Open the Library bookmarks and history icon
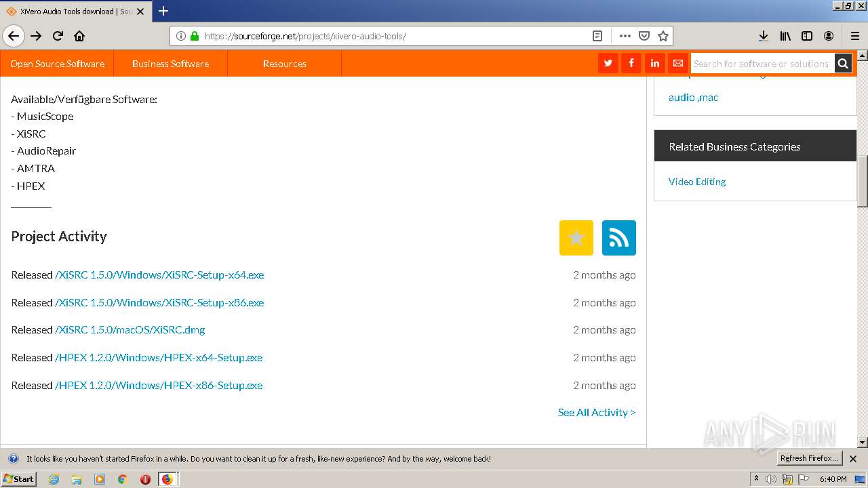Screen dimensions: 868x488 (785, 36)
